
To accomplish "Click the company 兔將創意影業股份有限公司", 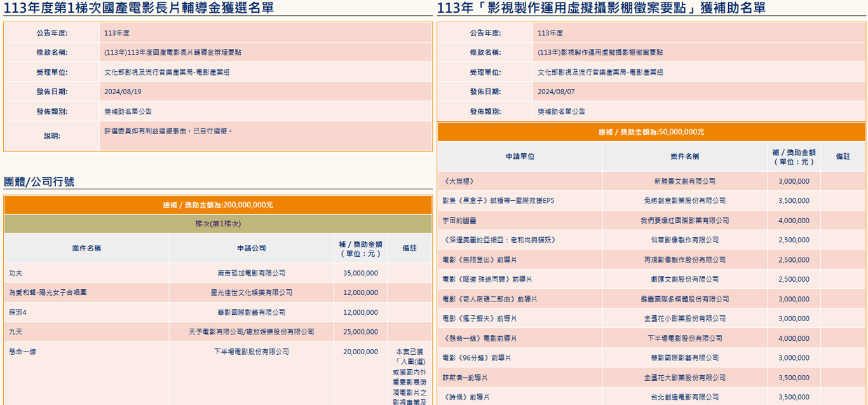I will click(685, 201).
